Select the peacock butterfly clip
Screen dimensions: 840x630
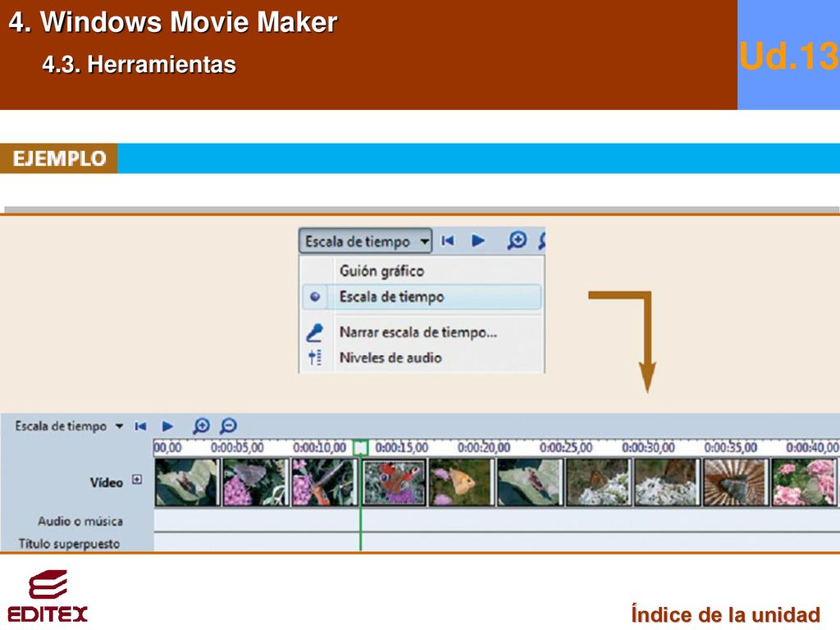pyautogui.click(x=395, y=482)
